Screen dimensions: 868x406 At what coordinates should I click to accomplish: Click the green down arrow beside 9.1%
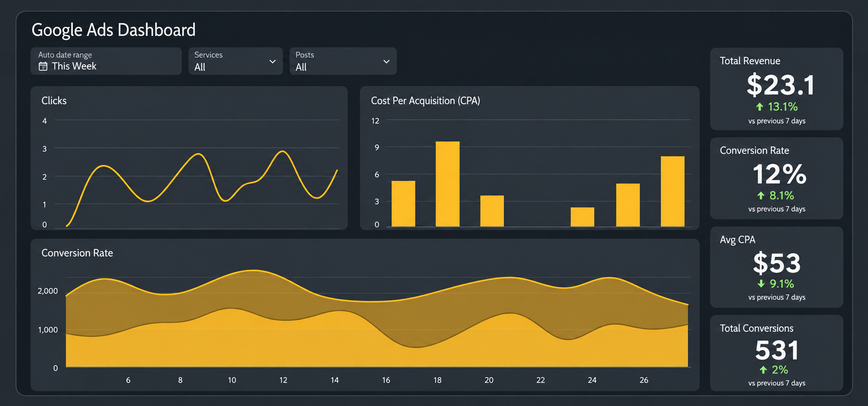[x=761, y=284]
